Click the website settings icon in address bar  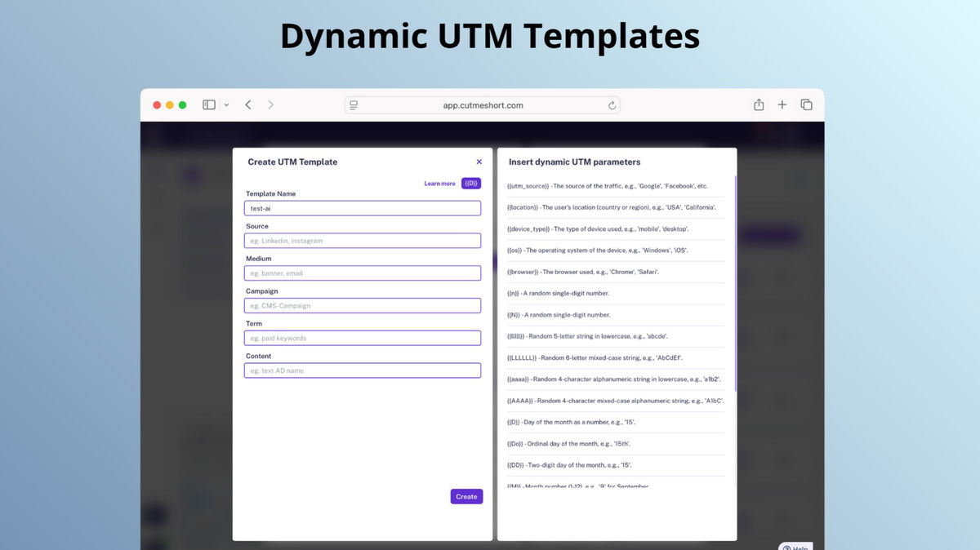coord(352,104)
